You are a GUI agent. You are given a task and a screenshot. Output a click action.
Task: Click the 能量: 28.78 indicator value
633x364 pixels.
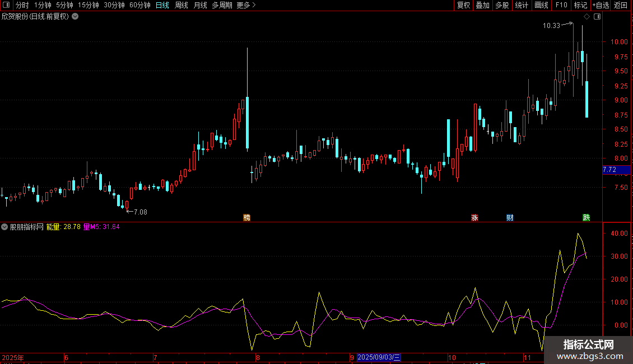63,227
